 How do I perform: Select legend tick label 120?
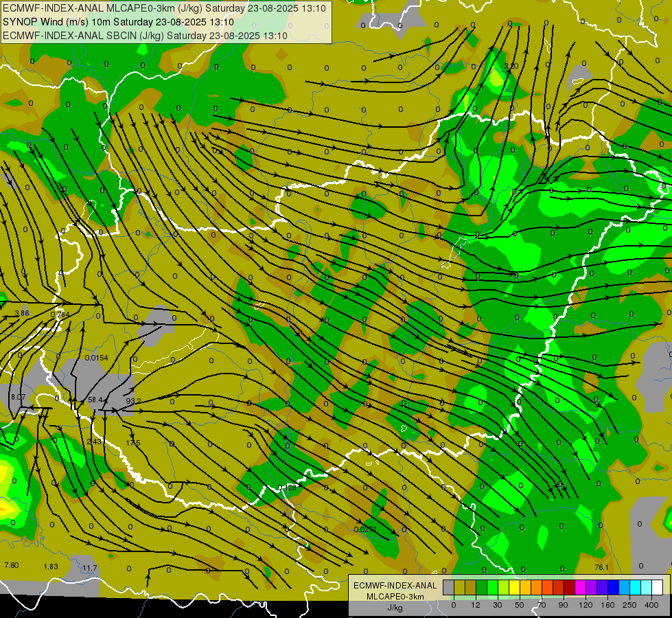click(586, 605)
